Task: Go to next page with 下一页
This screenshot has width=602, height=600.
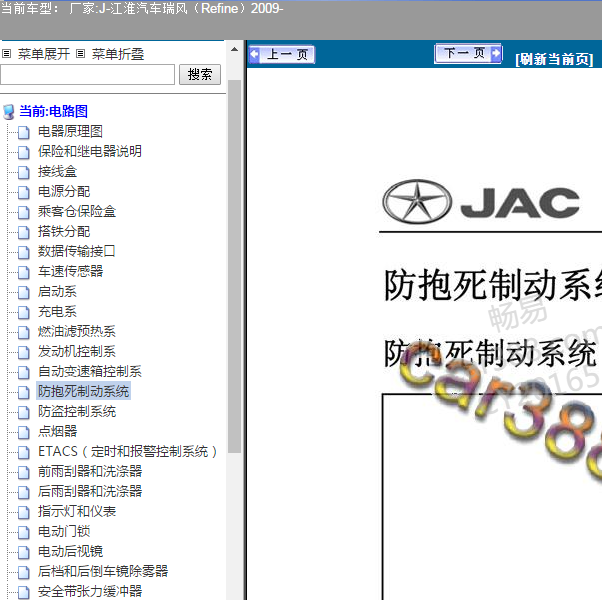Action: pyautogui.click(x=468, y=53)
